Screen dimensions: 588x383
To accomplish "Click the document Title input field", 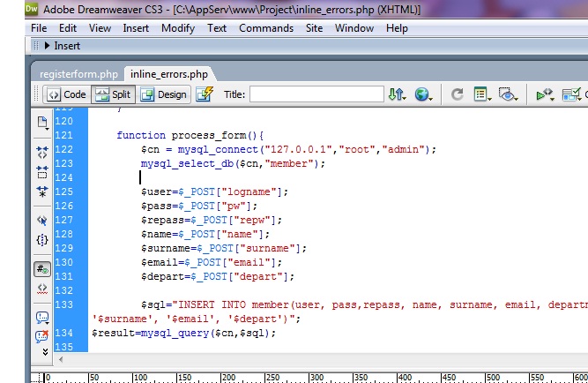I will [x=316, y=94].
